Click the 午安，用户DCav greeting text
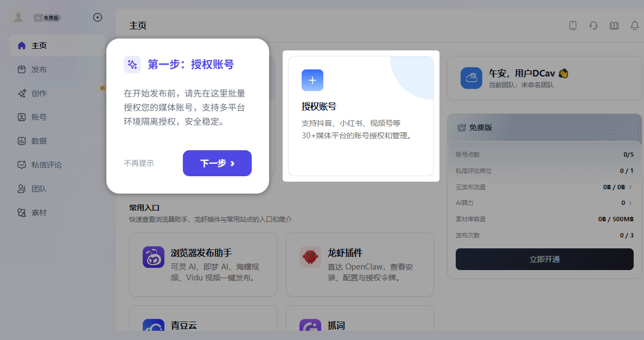Screen dimensions: 644x340 pyautogui.click(x=528, y=74)
